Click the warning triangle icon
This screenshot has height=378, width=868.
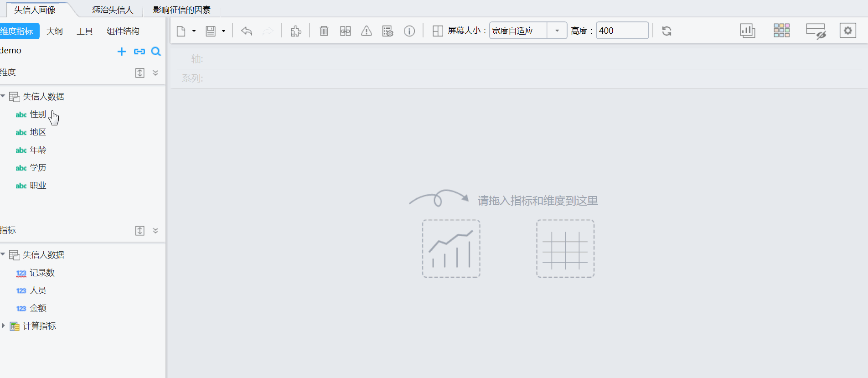pos(367,31)
